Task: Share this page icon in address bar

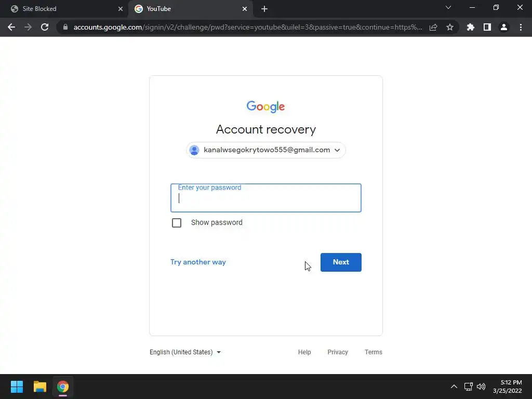Action: pos(433,27)
